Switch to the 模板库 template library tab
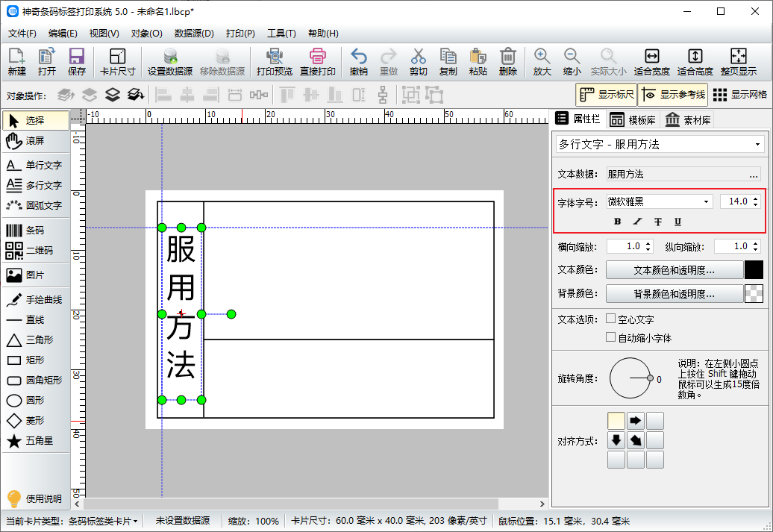The width and height of the screenshot is (773, 532). (632, 119)
